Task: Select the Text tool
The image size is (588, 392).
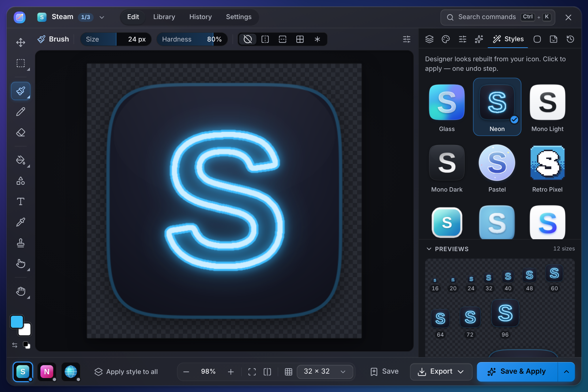Action: click(x=21, y=201)
